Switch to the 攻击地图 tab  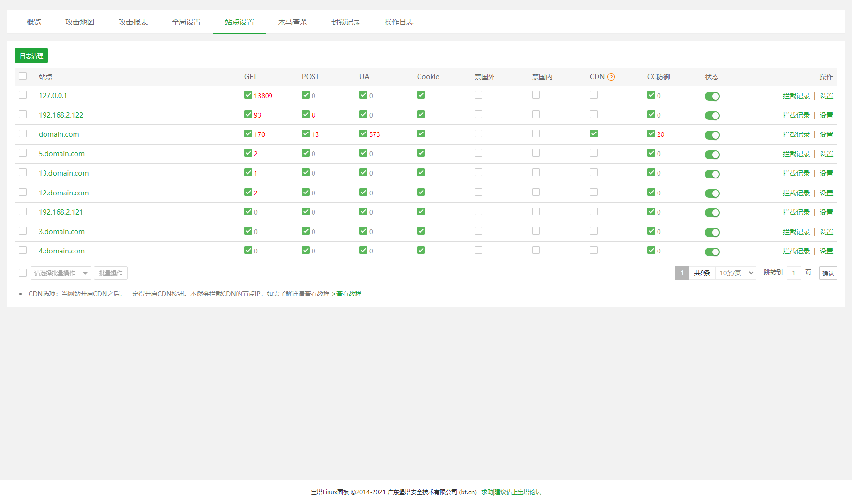click(80, 22)
